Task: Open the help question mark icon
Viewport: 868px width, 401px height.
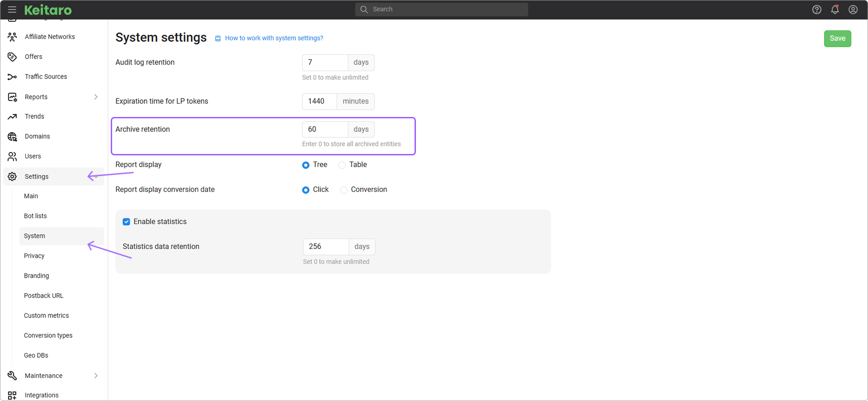Action: pos(816,9)
